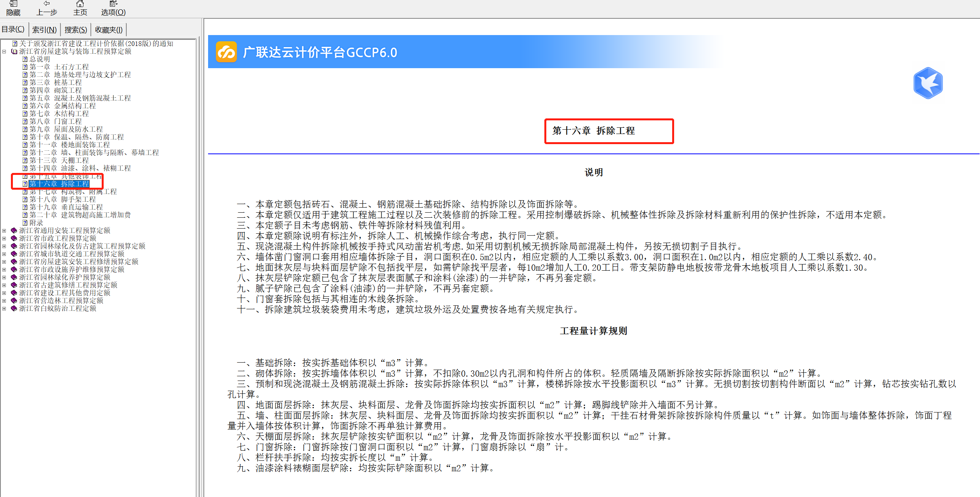This screenshot has height=497, width=980.
Task: Switch to the 索引(N) tab
Action: tap(44, 30)
